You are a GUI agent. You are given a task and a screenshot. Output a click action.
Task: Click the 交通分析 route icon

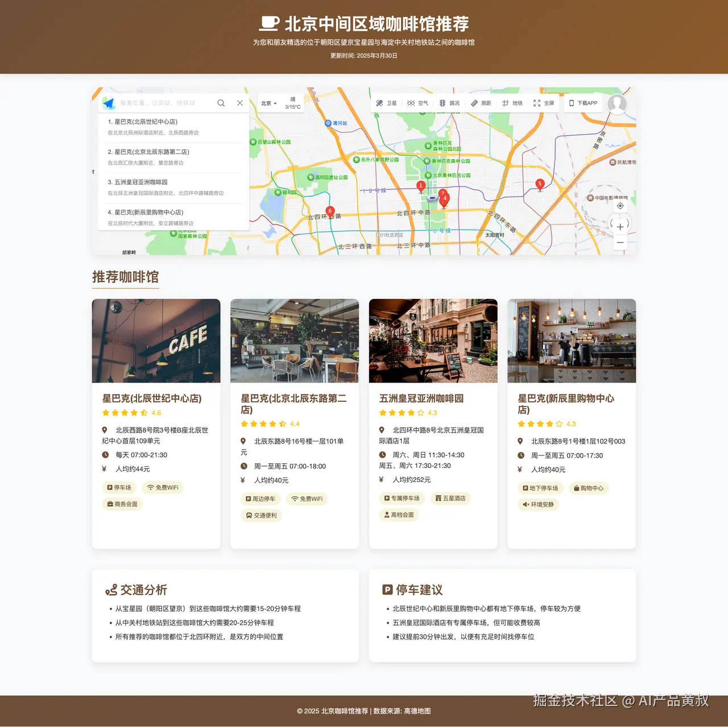coord(111,590)
